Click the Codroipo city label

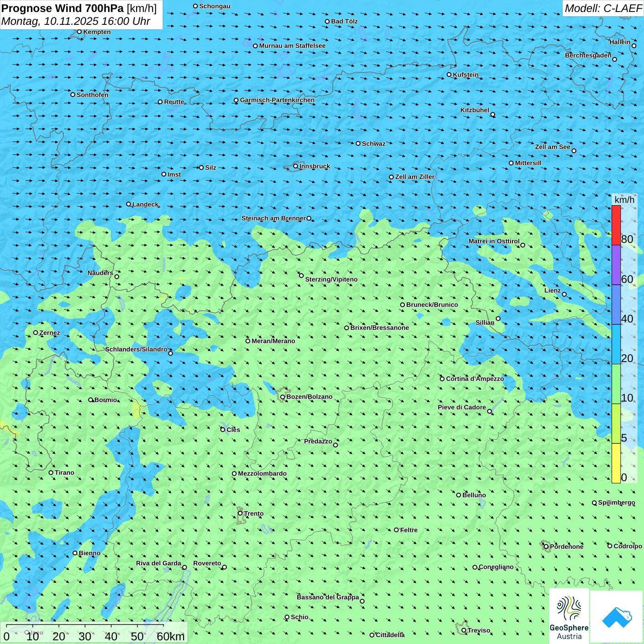tap(627, 546)
